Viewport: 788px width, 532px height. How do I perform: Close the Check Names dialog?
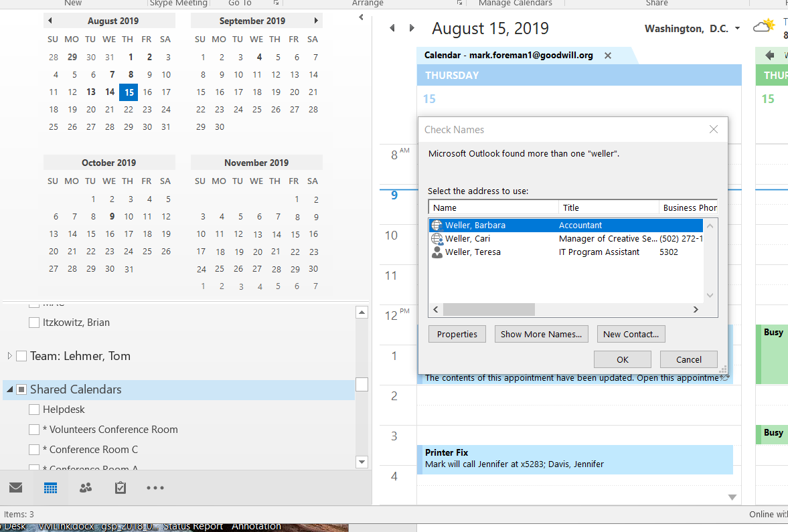(713, 130)
